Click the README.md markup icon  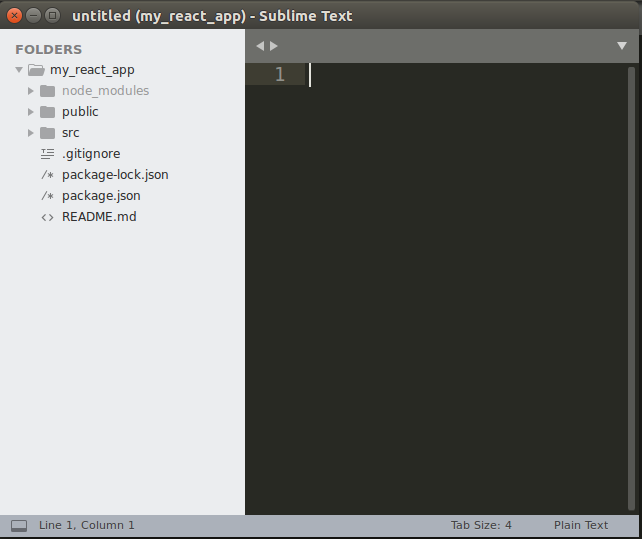[47, 217]
